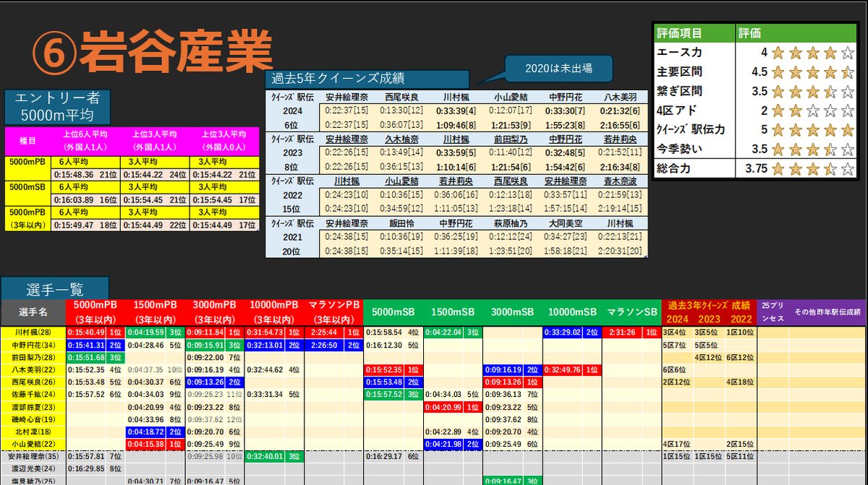Image resolution: width=868 pixels, height=485 pixels.
Task: Click the 2020は未出場 callout bubble
Action: tap(558, 69)
